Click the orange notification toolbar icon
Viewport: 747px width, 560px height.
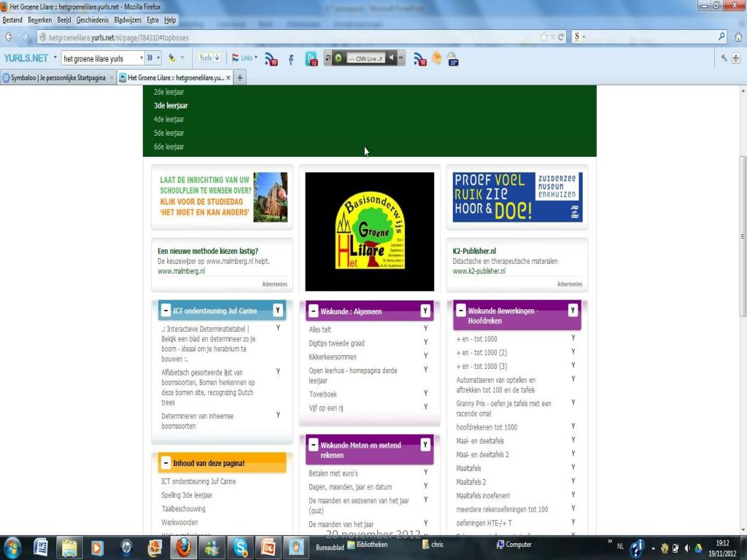point(436,58)
